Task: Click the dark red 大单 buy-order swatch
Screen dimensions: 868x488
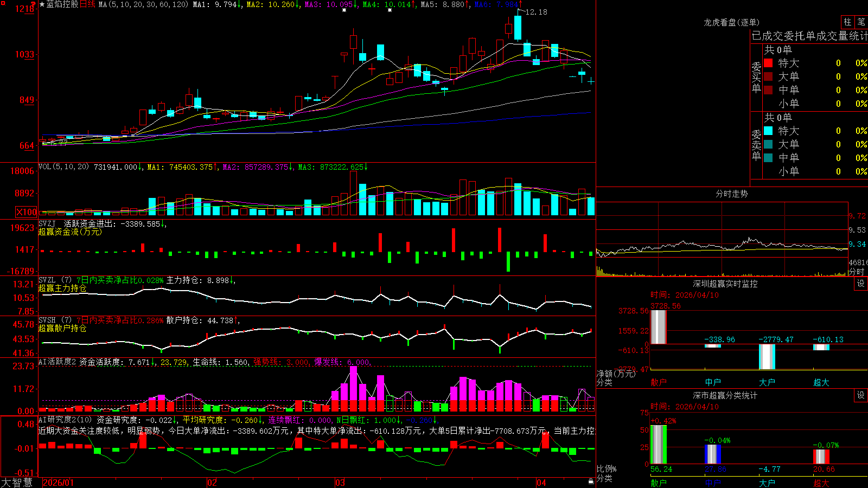Action: pos(768,76)
